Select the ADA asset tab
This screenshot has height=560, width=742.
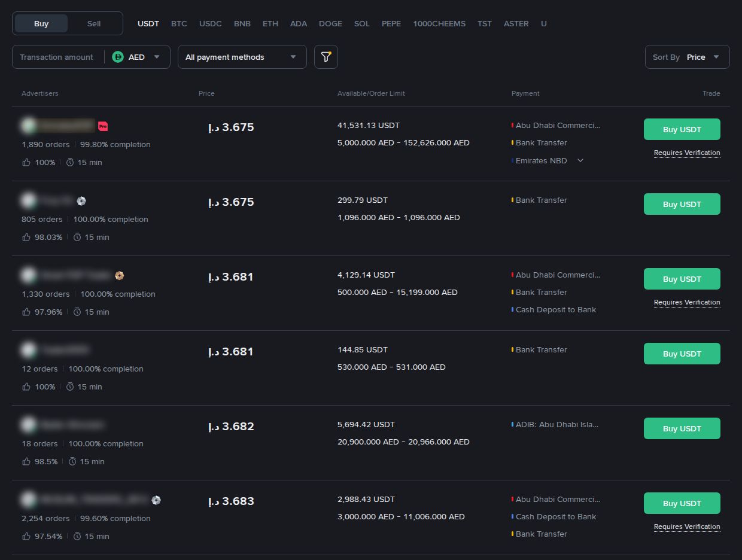coord(299,23)
